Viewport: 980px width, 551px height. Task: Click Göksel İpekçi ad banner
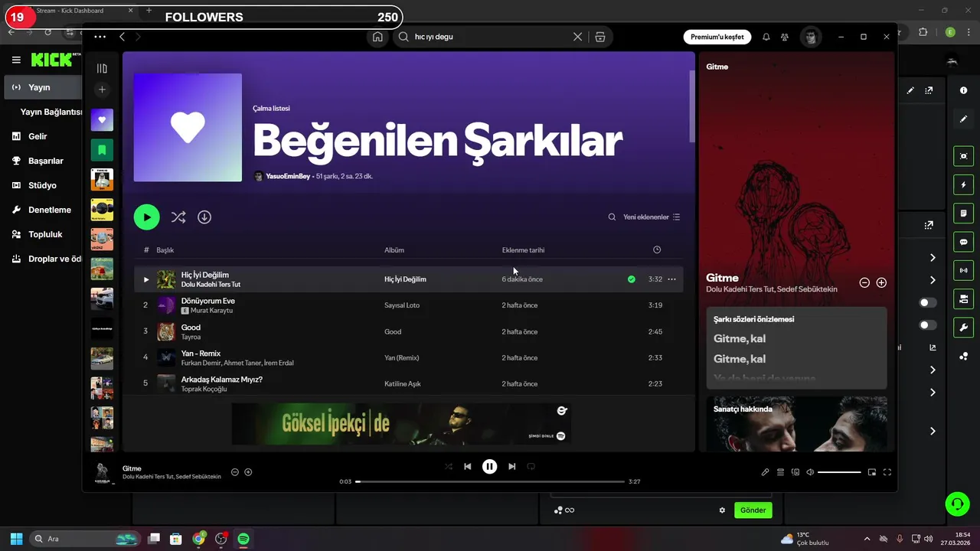tap(401, 424)
